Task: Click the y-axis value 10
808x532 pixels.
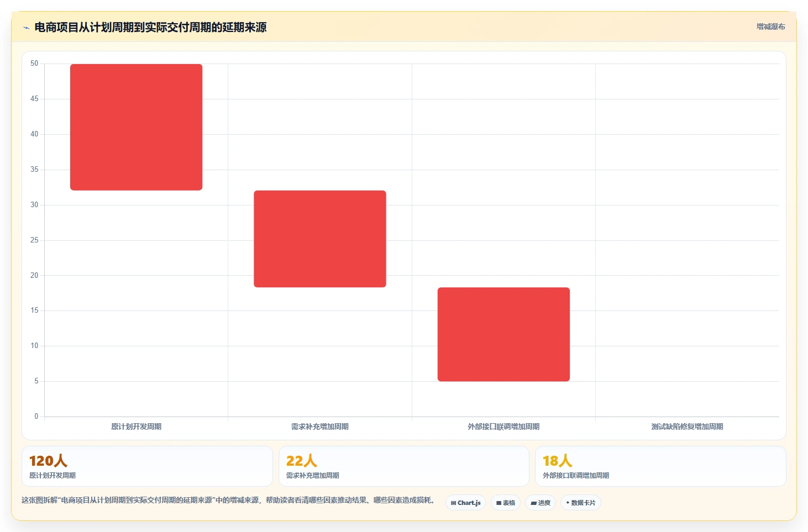Action: point(34,346)
